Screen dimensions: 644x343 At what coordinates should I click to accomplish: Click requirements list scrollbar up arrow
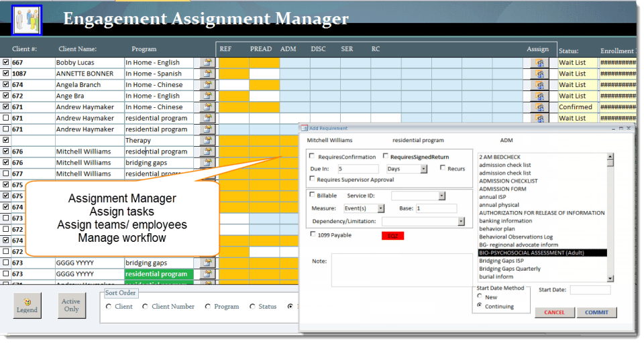(610, 157)
